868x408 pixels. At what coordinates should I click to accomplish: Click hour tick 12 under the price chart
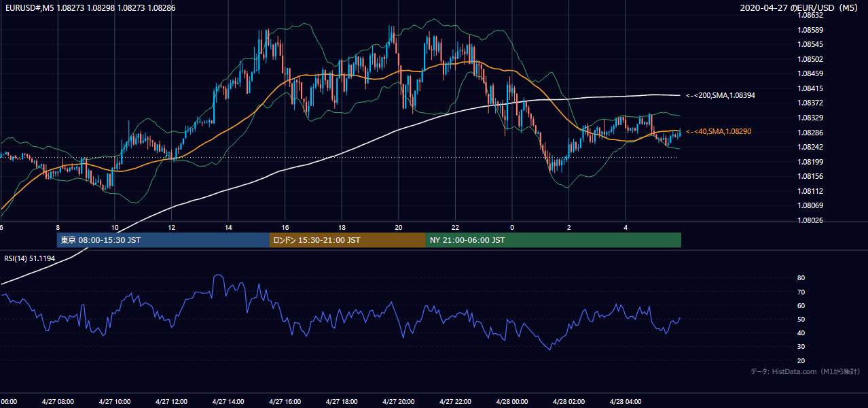coord(171,227)
